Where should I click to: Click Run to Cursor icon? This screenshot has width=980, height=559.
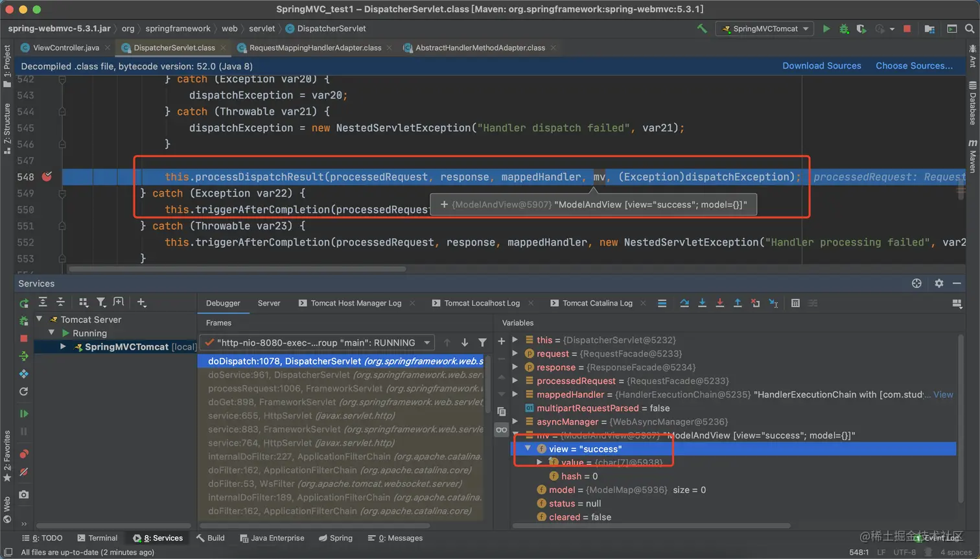tap(773, 303)
